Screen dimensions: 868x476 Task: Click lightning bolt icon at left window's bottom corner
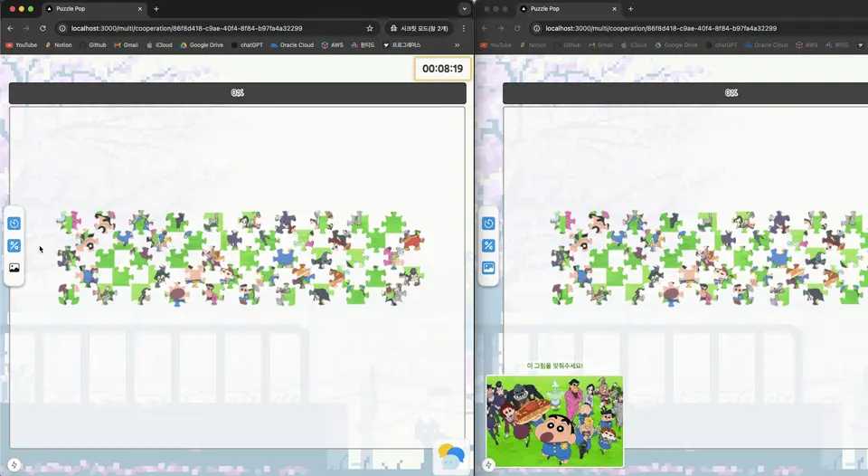14,465
